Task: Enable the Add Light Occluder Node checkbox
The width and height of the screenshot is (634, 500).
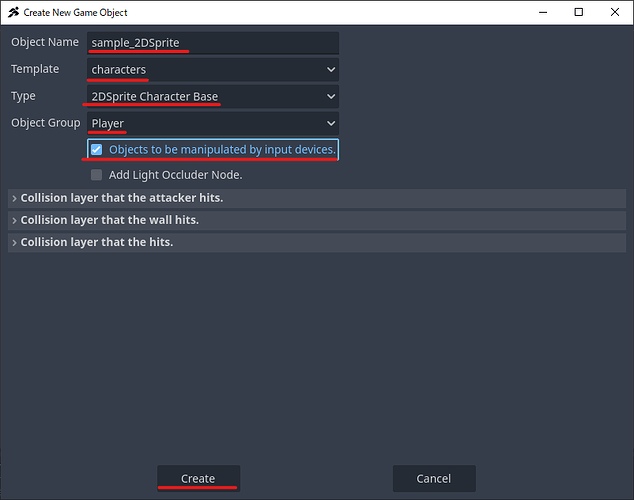Action: [x=97, y=175]
